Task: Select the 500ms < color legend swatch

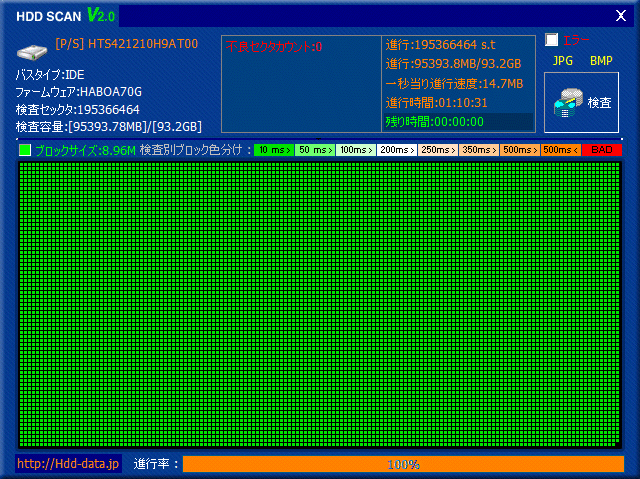Action: tap(561, 150)
